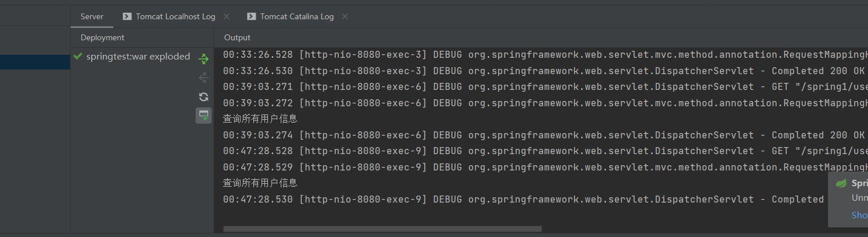868x237 pixels.
Task: Click the highlighted scroll-to-end output icon
Action: (x=203, y=116)
